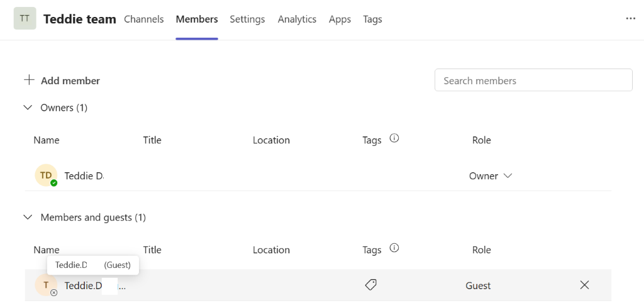The width and height of the screenshot is (644, 308).
Task: Collapse the Owners section
Action: click(28, 107)
